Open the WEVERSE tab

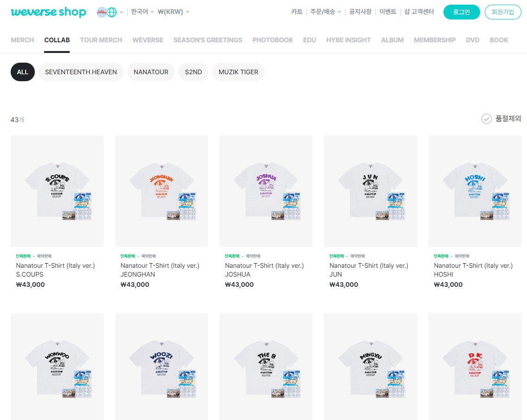148,40
